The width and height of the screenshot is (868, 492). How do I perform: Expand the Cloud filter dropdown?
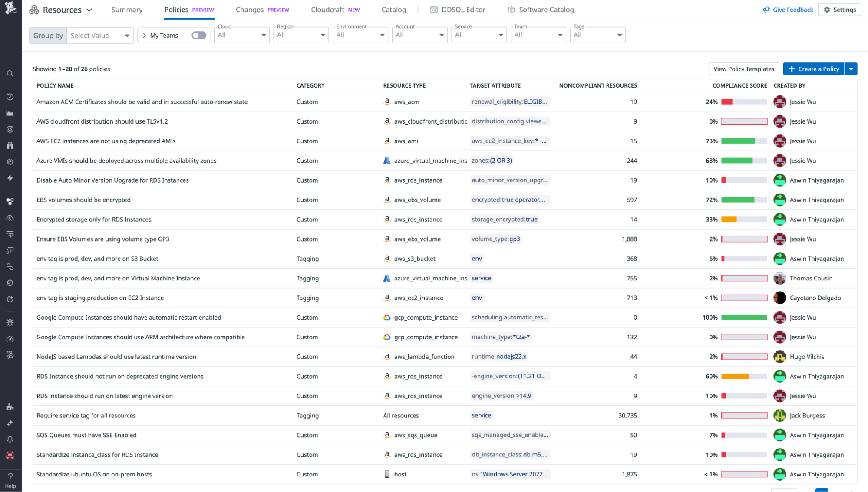[x=241, y=35]
